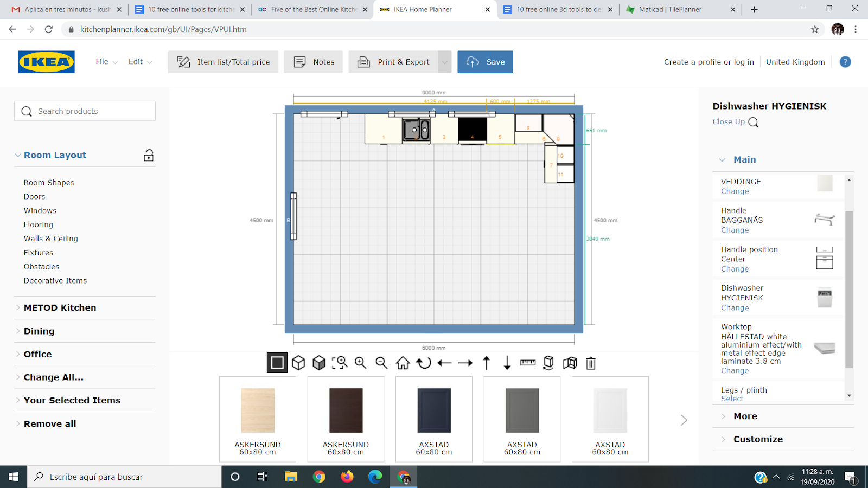Change VEDDINGE front

735,191
